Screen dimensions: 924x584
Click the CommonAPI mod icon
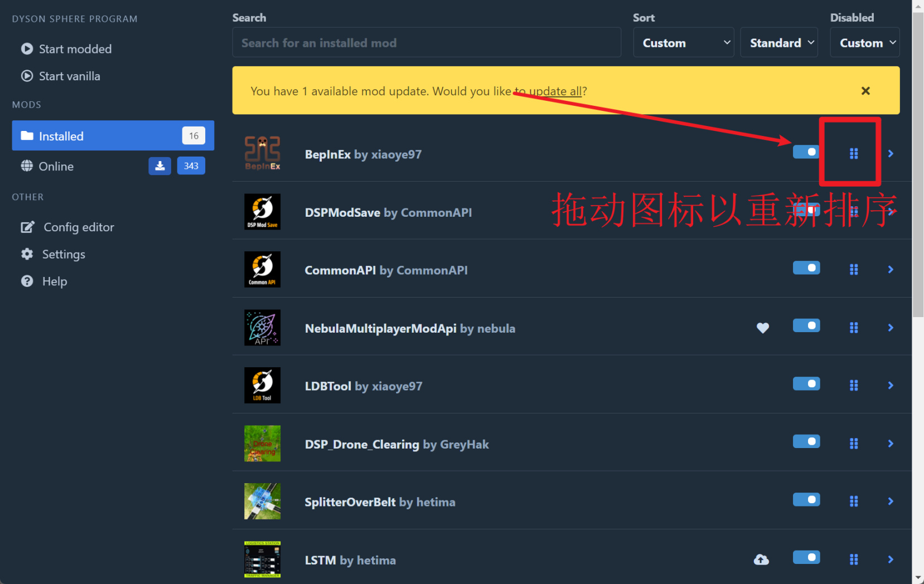(x=262, y=270)
